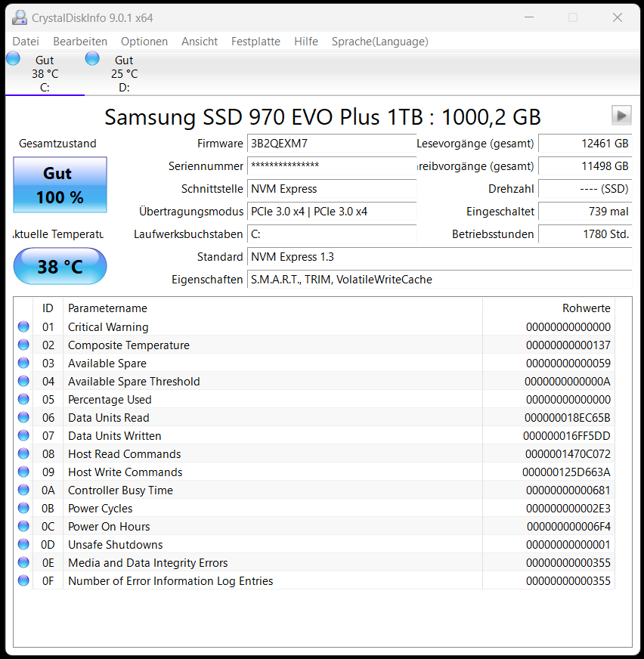Select the Critical Warning parameter name

pyautogui.click(x=108, y=327)
